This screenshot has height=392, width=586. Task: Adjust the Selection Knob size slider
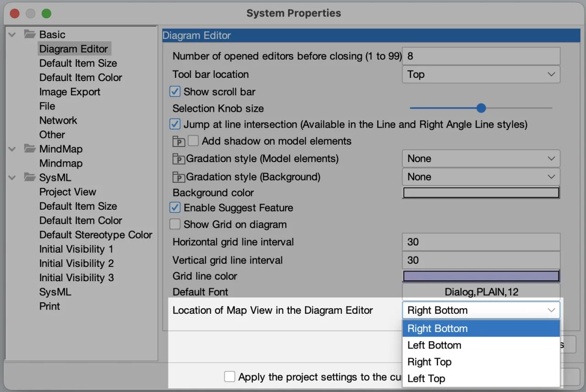pos(481,108)
